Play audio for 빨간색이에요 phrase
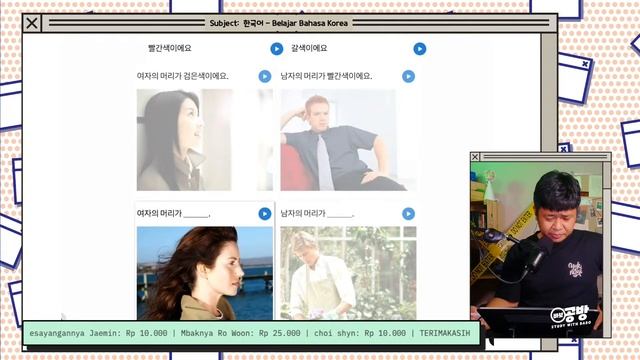This screenshot has height=360, width=640. (x=276, y=49)
